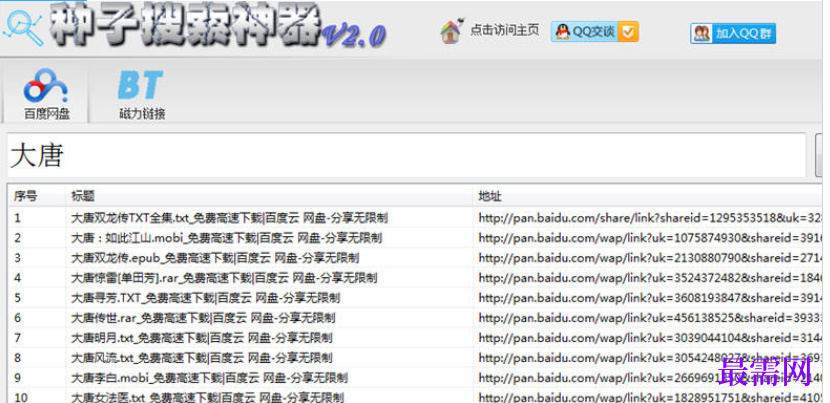Click the orange checkmark beside QQ交谈

(628, 32)
